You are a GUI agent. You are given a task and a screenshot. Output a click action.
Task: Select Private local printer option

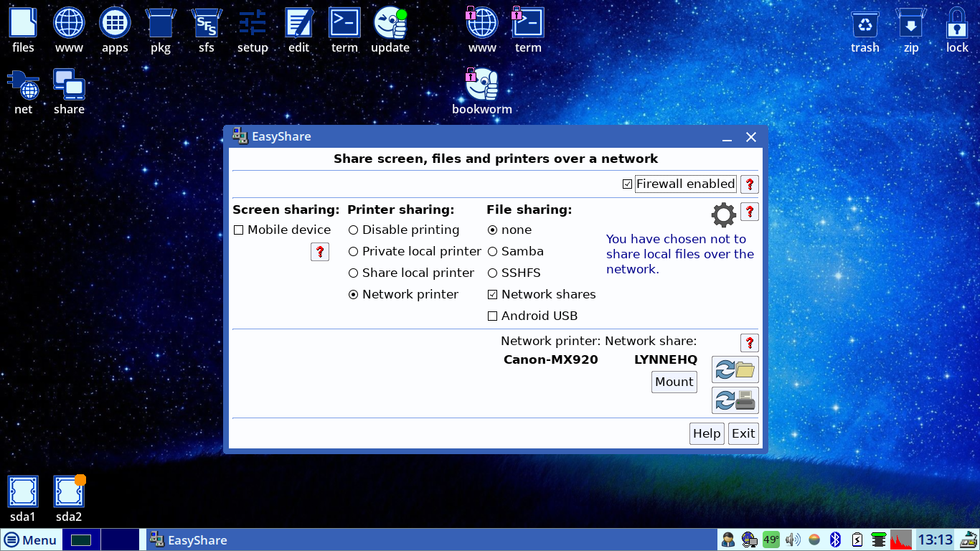[x=353, y=252]
